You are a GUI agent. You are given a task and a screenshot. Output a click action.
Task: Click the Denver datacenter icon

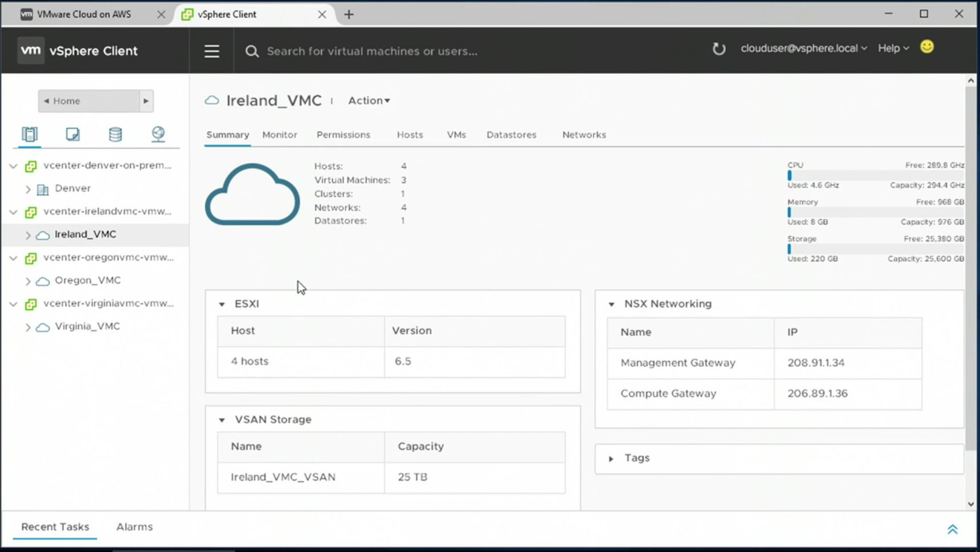click(x=43, y=189)
